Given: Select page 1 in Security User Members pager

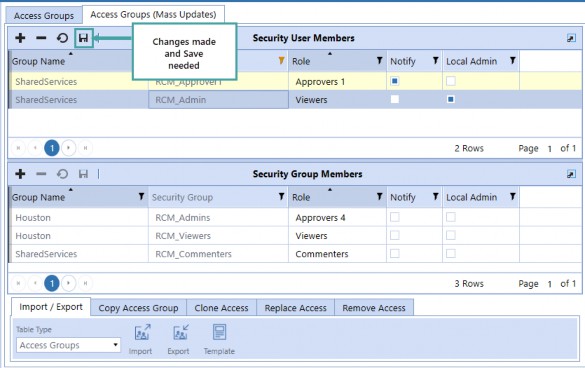Looking at the screenshot, I should pos(52,148).
